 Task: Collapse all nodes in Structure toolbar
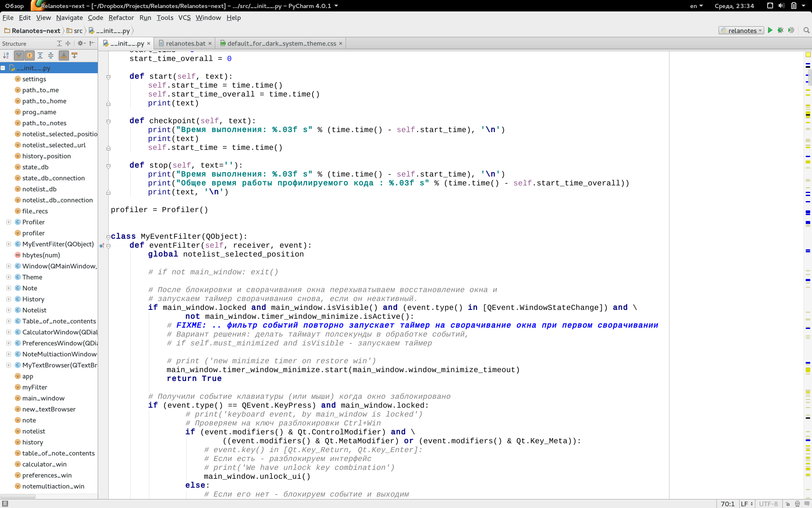point(51,55)
